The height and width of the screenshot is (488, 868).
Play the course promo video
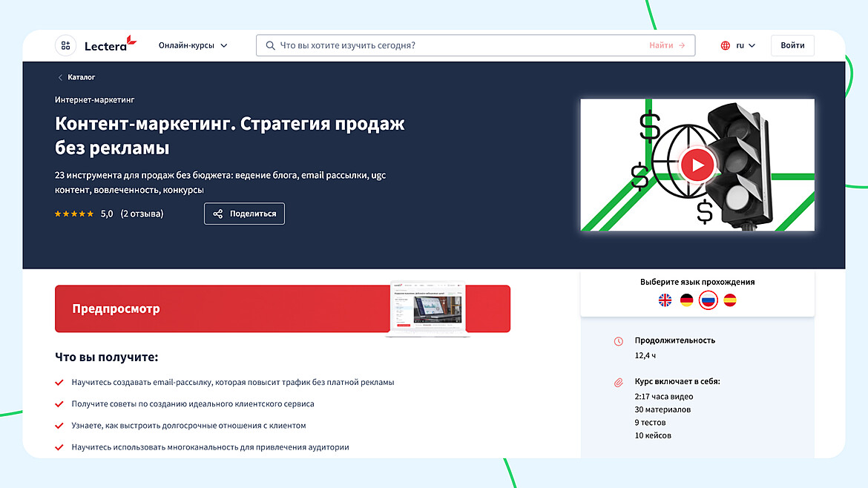point(697,165)
